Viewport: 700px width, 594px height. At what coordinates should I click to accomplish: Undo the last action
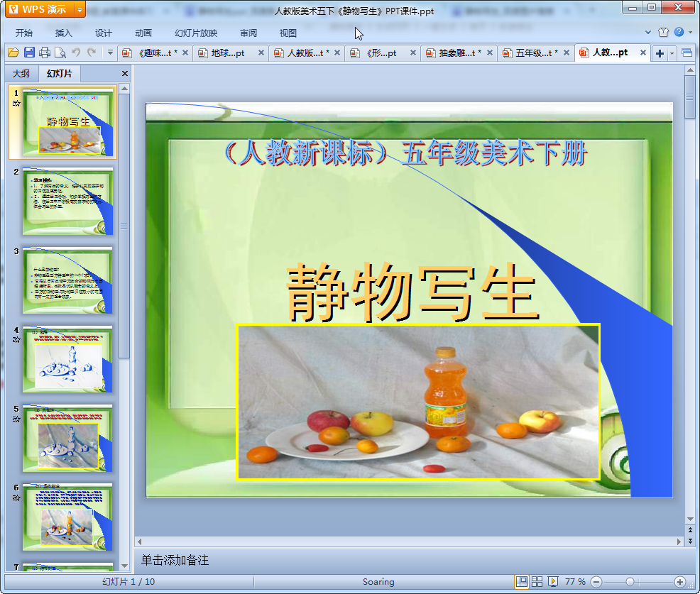pos(76,53)
